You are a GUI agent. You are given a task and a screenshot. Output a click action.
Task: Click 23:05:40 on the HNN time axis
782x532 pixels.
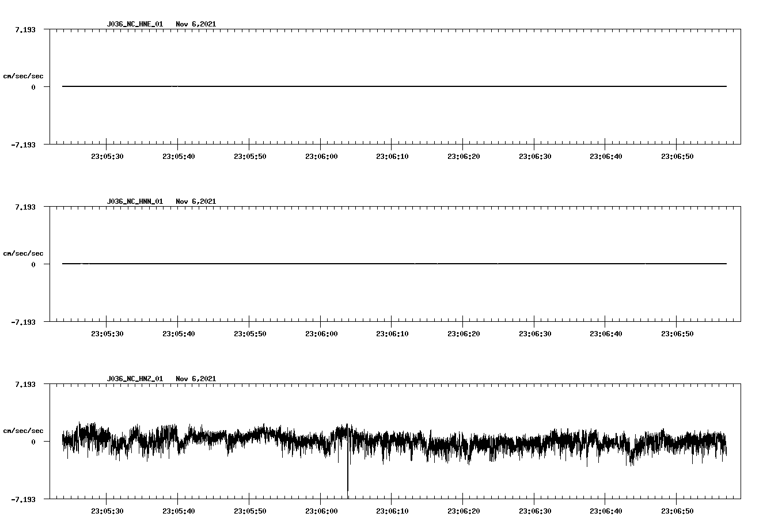point(179,334)
